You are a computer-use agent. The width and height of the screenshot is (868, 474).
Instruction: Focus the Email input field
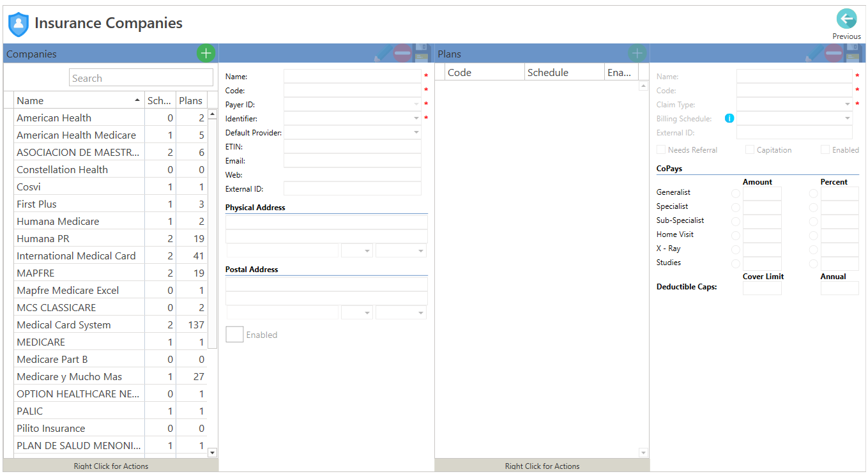353,160
